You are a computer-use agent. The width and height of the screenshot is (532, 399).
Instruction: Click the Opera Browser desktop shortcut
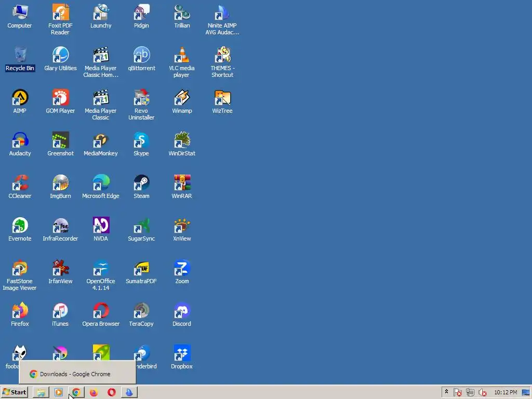(x=101, y=315)
